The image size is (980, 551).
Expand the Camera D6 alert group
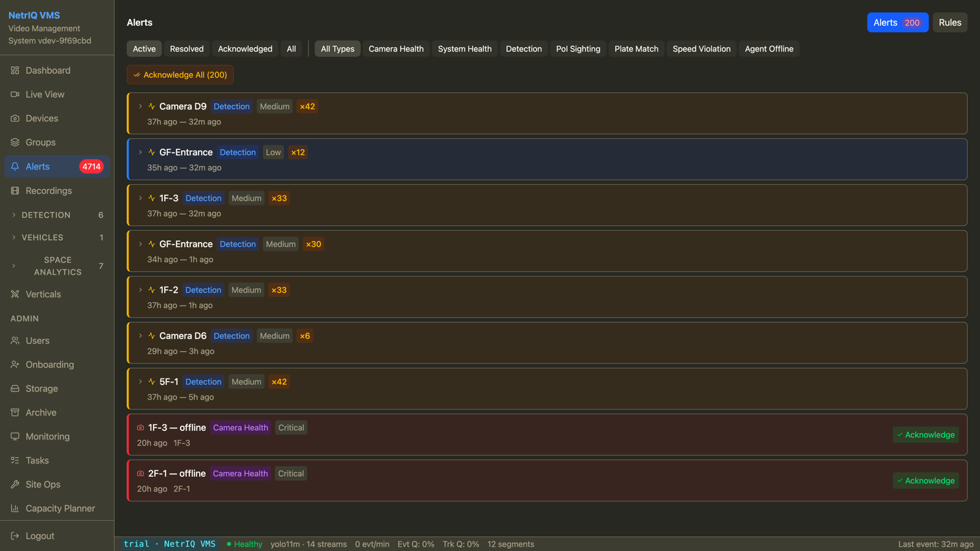click(140, 335)
